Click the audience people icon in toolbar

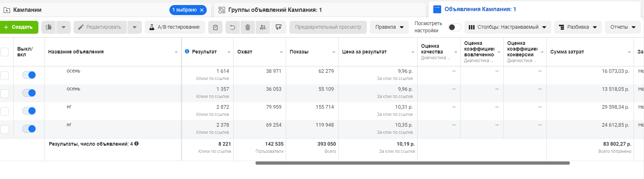(x=263, y=27)
